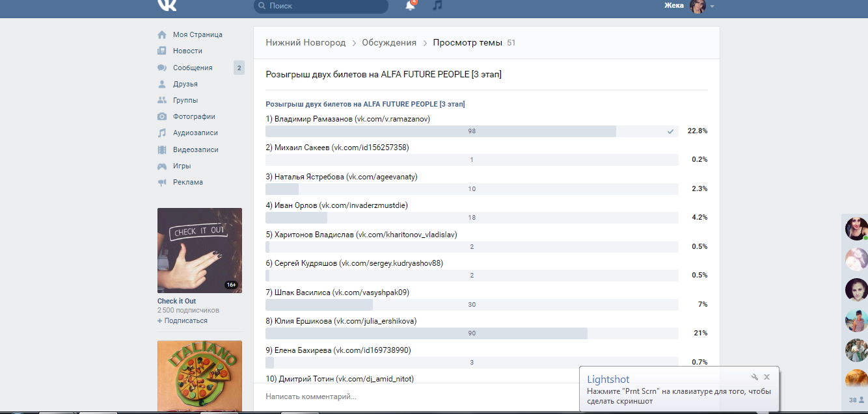This screenshot has height=414, width=868.
Task: Click the My Page house icon
Action: point(162,34)
